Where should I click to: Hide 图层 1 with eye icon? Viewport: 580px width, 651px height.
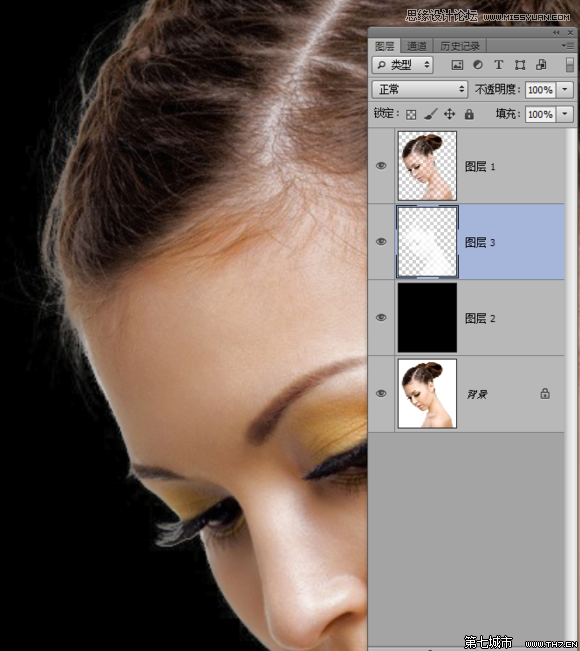point(381,166)
